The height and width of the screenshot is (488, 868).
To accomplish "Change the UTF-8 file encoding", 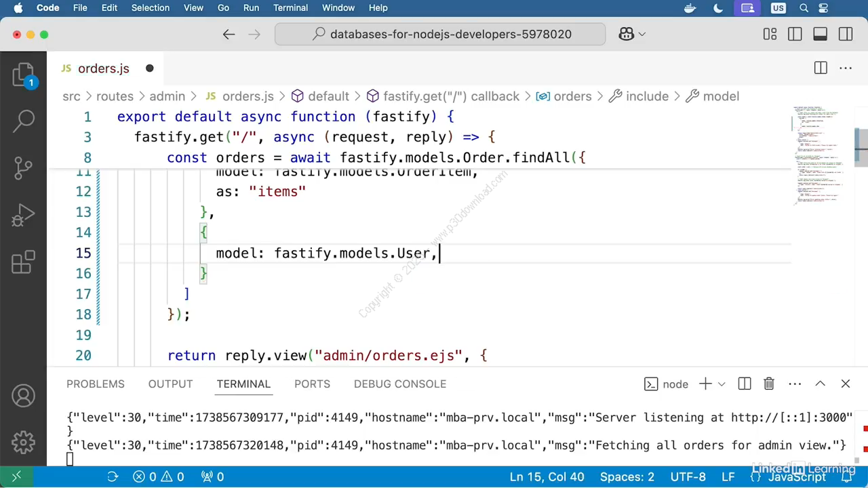I will [x=688, y=476].
